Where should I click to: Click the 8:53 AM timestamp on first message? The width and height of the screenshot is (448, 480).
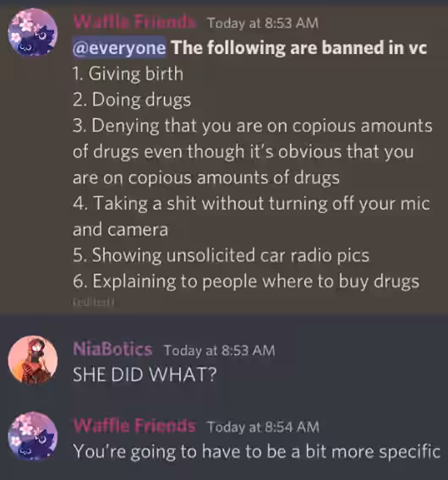click(x=263, y=24)
